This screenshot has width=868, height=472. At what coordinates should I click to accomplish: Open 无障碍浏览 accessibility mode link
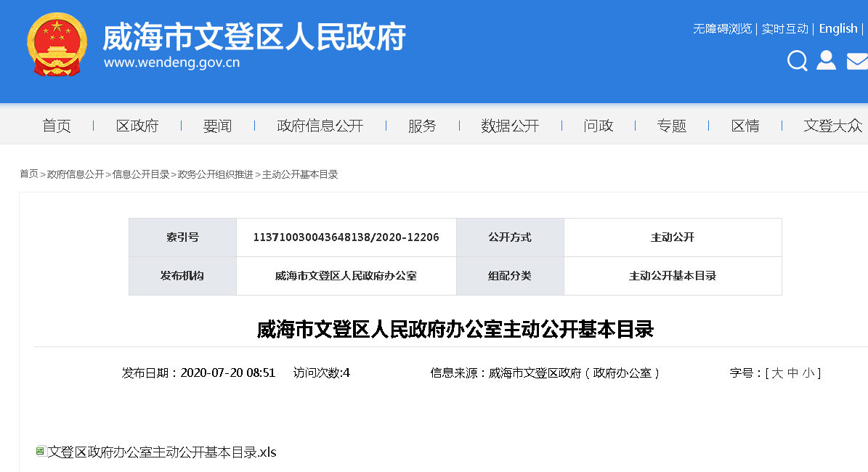tap(722, 28)
